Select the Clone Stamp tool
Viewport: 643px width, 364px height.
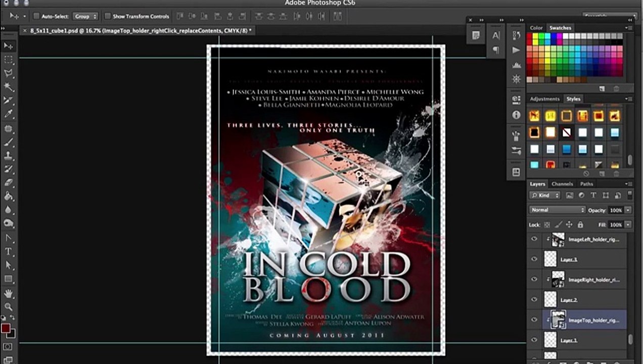click(x=9, y=156)
